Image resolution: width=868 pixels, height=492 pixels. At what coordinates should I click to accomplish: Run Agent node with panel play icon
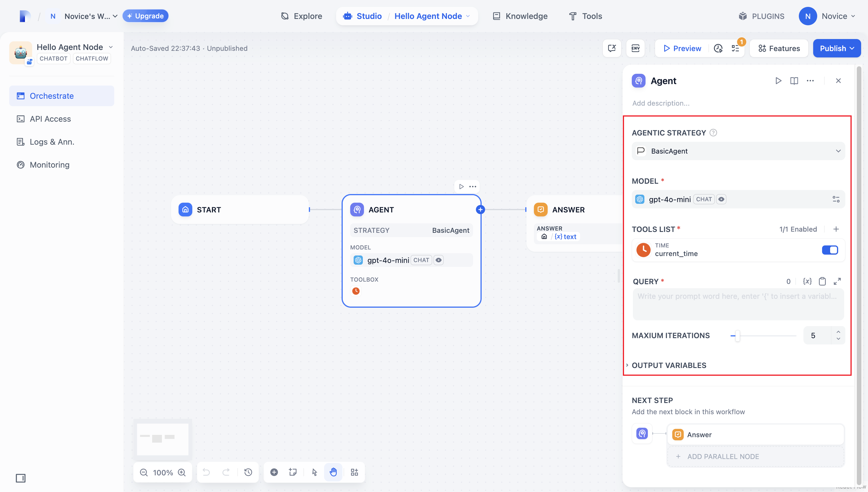click(778, 81)
